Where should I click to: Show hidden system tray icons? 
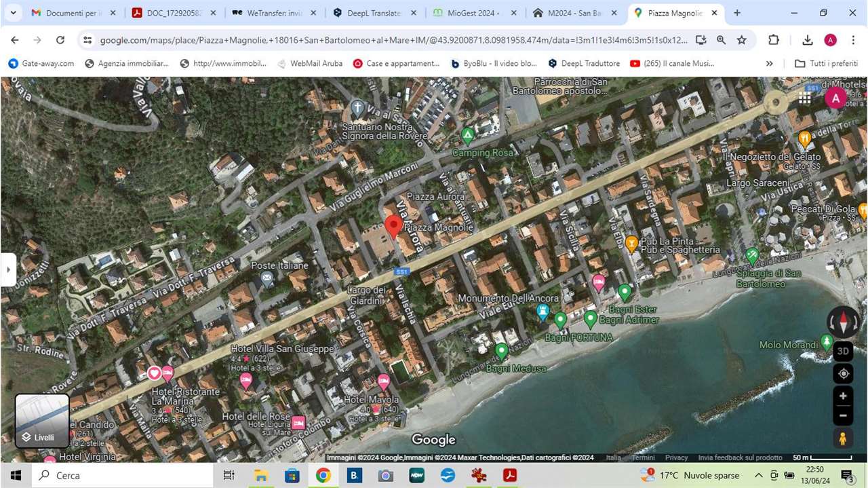[x=758, y=475]
